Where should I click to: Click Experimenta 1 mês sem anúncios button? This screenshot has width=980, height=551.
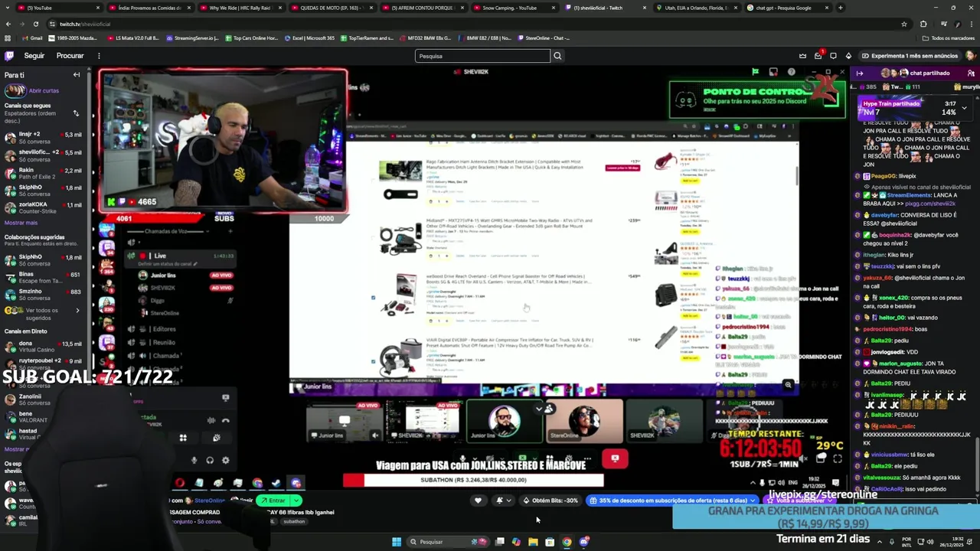[x=909, y=56]
